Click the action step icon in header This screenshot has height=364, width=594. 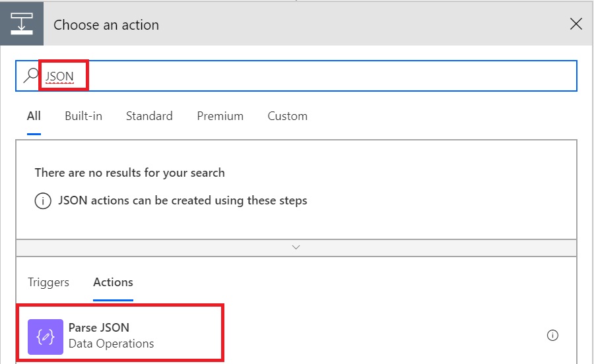click(x=22, y=24)
